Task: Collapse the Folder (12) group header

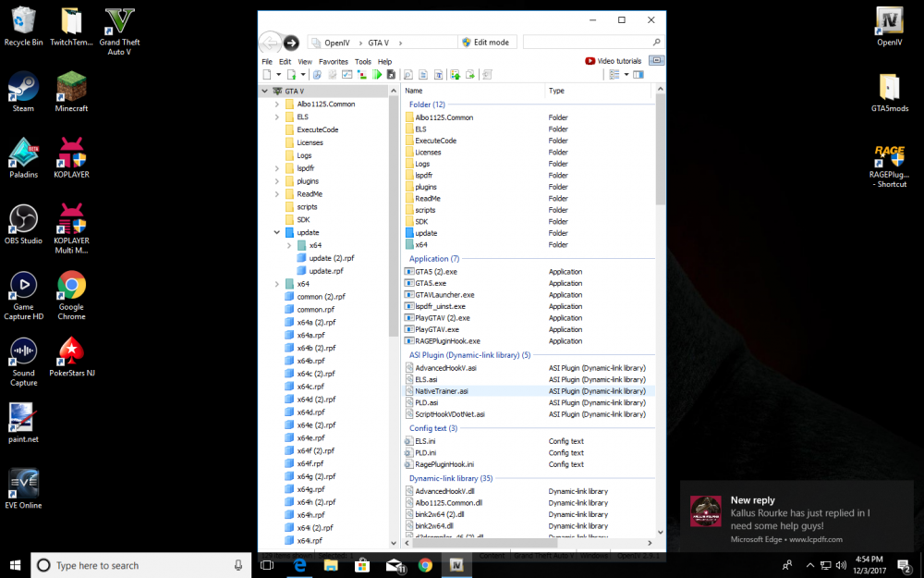Action: [427, 105]
